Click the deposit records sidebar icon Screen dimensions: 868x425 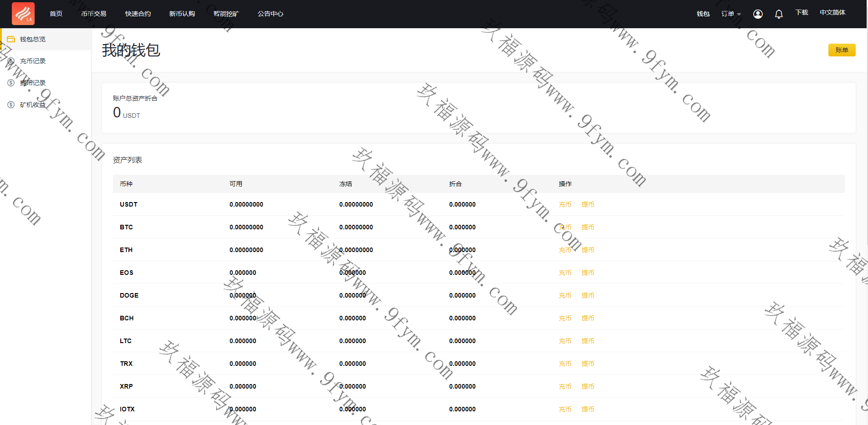[11, 61]
